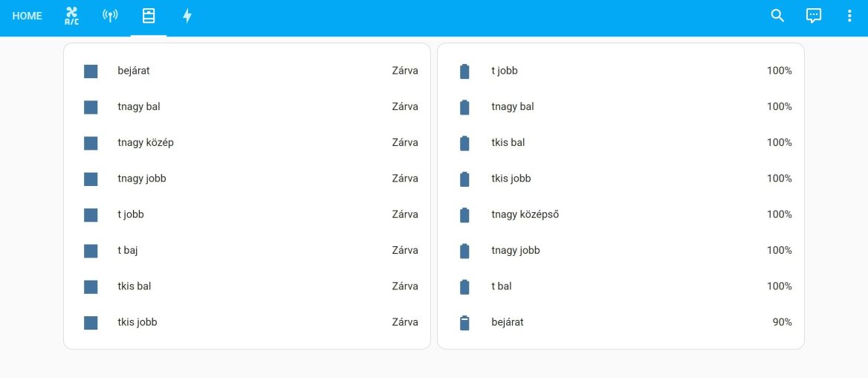
Task: Click t bal battery icon
Action: 464,286
